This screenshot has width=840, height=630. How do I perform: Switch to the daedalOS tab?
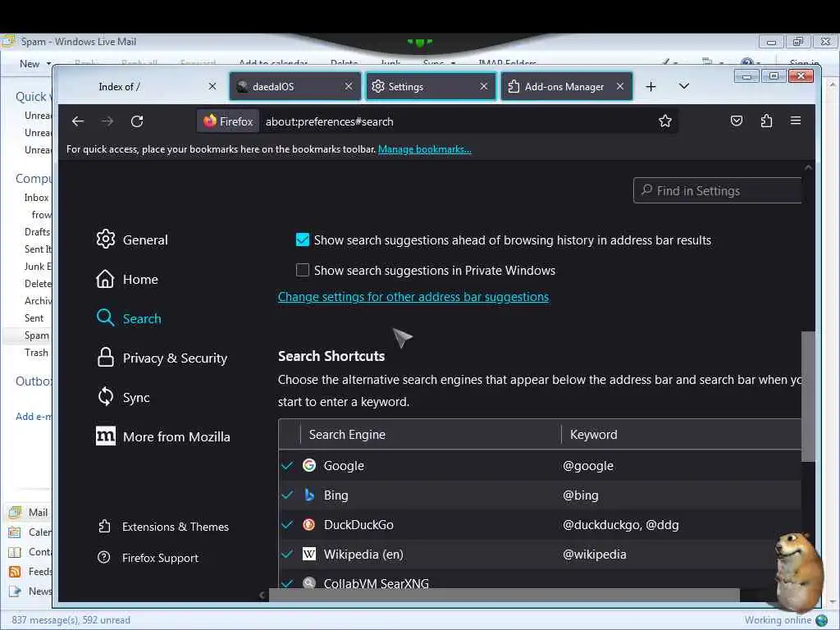[295, 86]
